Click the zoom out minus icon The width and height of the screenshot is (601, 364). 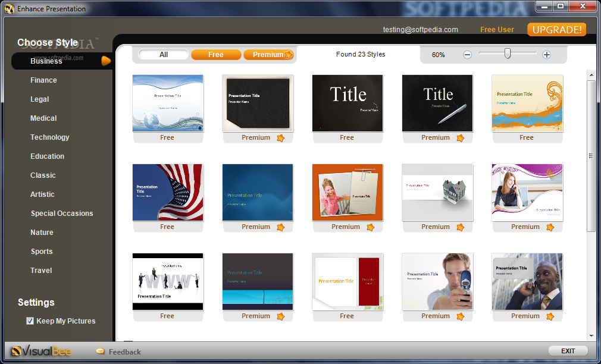[467, 55]
